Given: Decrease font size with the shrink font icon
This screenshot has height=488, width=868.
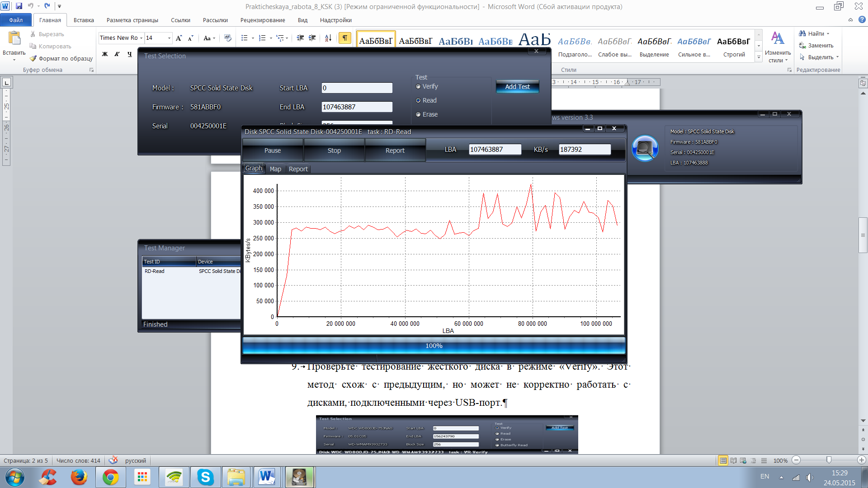Looking at the screenshot, I should tap(191, 38).
